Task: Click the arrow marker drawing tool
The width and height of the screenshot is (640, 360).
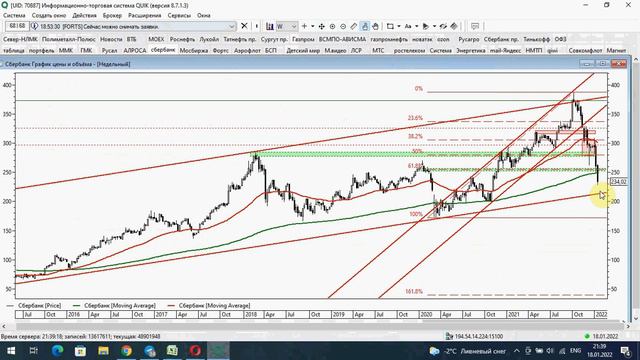Action: tap(426, 26)
